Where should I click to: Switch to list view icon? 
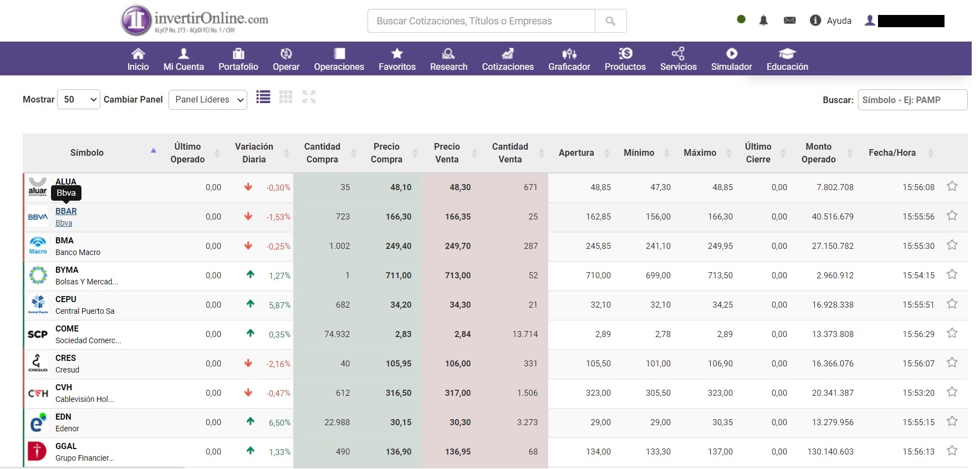[x=263, y=98]
